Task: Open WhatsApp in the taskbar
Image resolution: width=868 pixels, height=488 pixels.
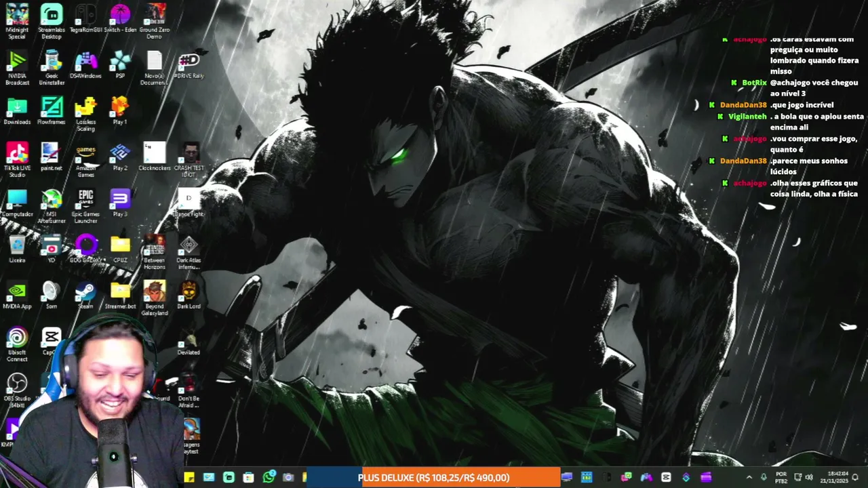Action: point(269,477)
